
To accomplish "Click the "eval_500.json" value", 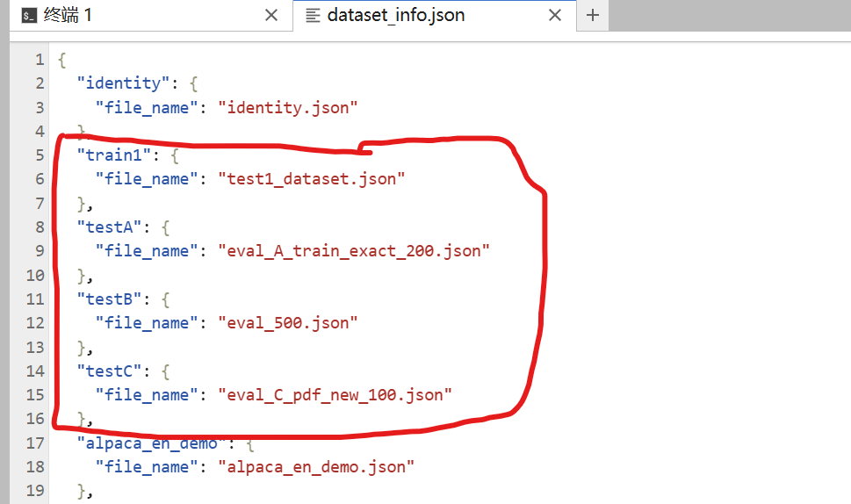I will click(x=288, y=323).
